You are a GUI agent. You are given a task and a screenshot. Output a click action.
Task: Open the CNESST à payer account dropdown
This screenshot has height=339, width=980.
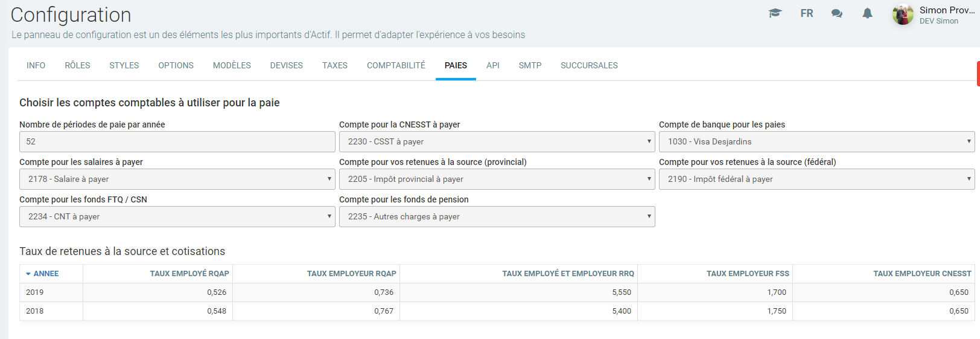click(497, 141)
